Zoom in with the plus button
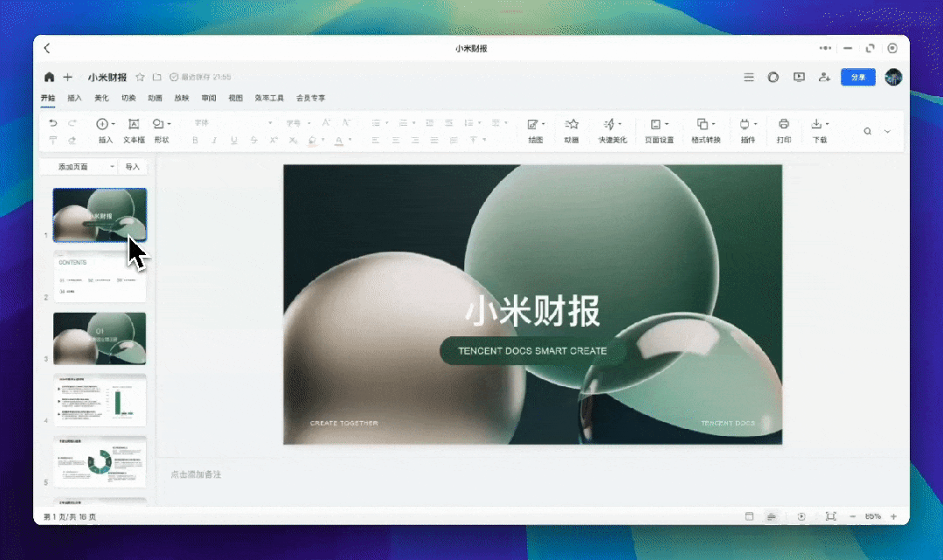The image size is (943, 560). click(x=894, y=516)
